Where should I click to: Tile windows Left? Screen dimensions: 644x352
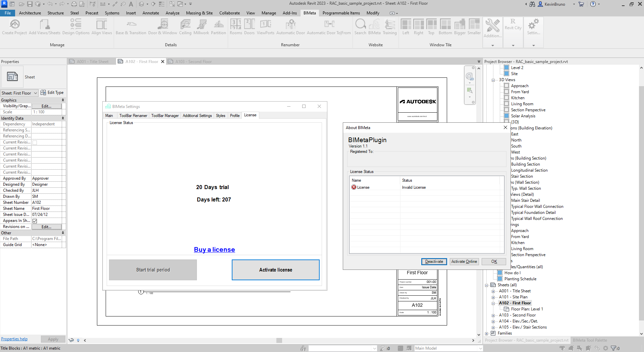[x=406, y=27]
